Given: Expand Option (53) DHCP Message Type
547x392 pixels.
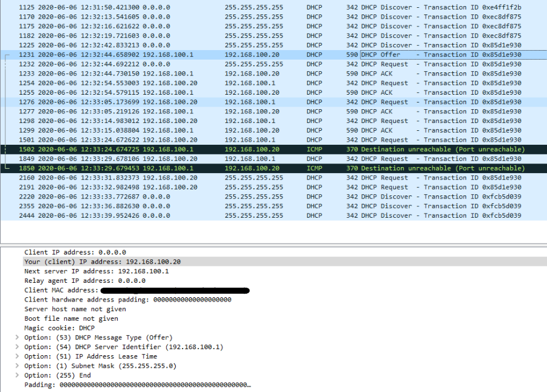Looking at the screenshot, I should pos(17,337).
